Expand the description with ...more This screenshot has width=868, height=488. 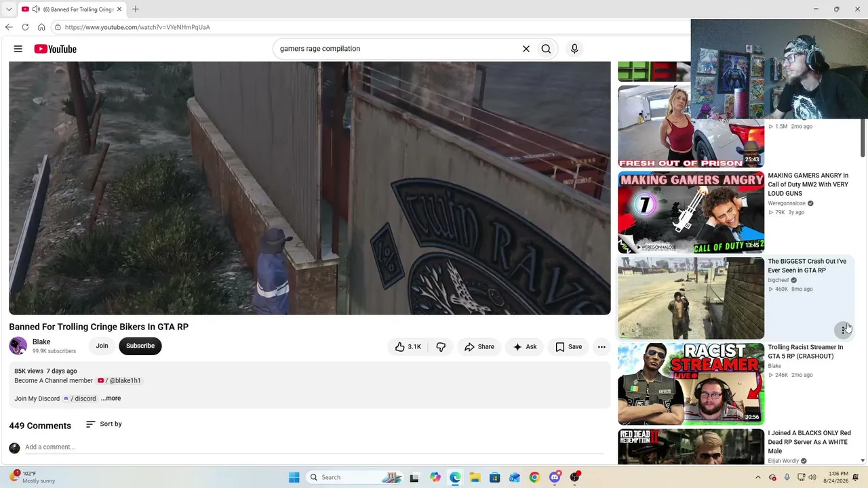pos(111,399)
